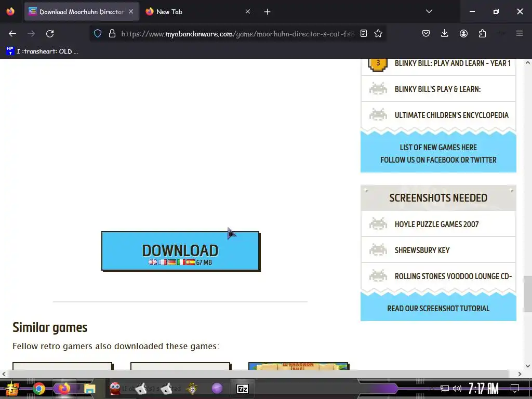Show hidden tray icons chevron
The width and height of the screenshot is (532, 399).
point(432,389)
